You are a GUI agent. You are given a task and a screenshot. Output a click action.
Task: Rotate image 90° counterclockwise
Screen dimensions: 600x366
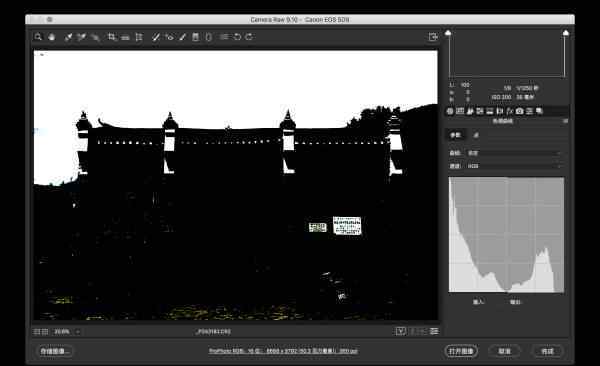(x=237, y=37)
